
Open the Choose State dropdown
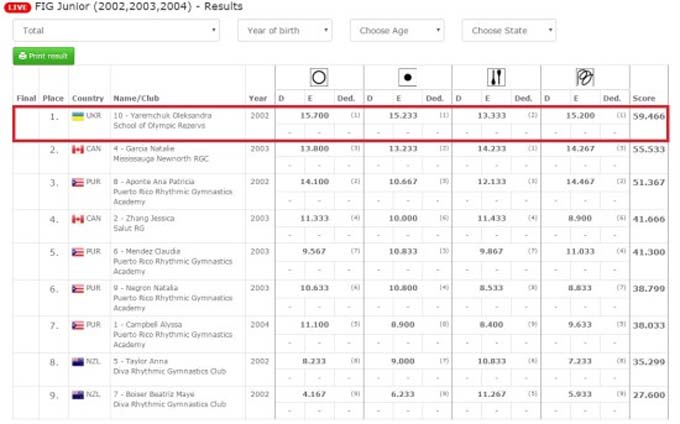pos(508,31)
